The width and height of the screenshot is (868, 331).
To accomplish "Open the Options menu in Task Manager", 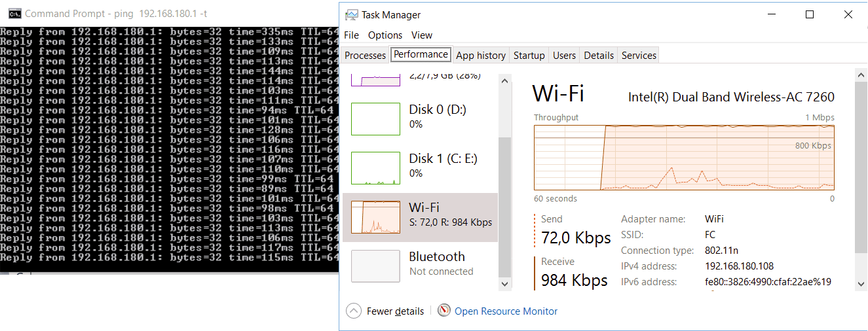I will pyautogui.click(x=385, y=35).
